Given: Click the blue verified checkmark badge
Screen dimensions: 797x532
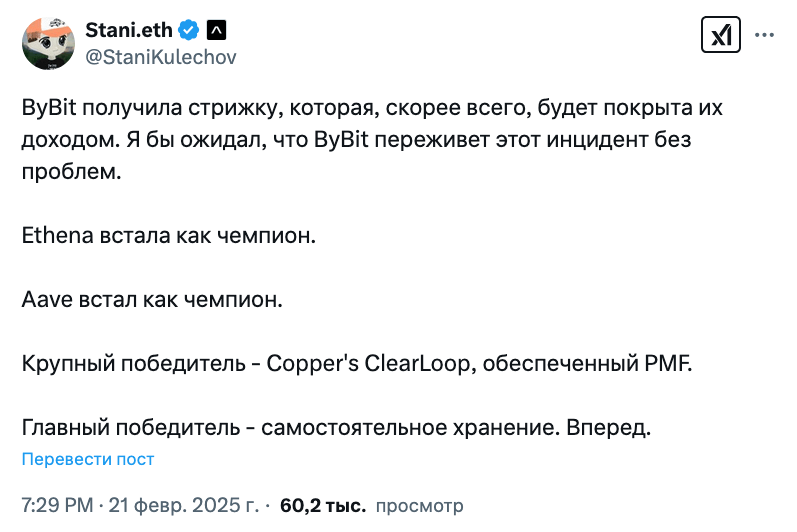Looking at the screenshot, I should click(188, 30).
